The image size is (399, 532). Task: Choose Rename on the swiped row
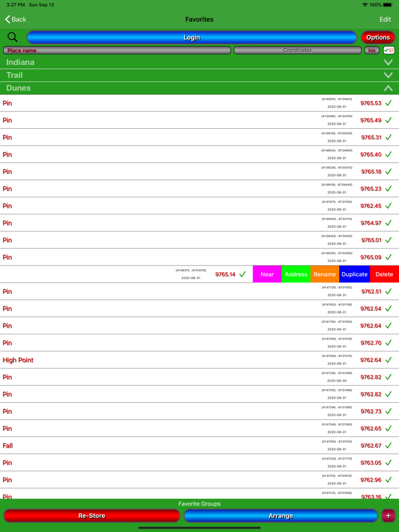(325, 274)
